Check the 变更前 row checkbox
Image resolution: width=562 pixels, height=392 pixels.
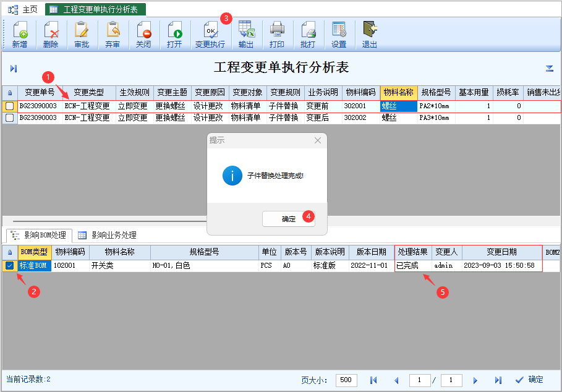pyautogui.click(x=10, y=106)
